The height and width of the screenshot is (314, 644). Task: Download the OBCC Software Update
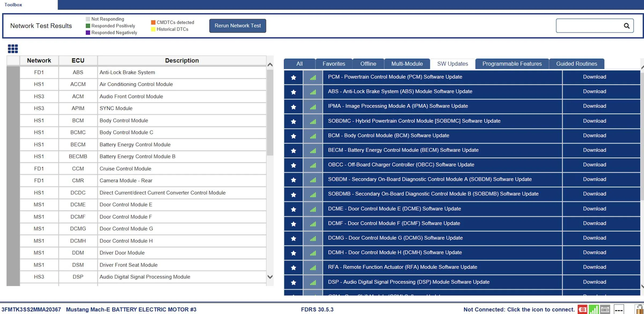pyautogui.click(x=594, y=165)
